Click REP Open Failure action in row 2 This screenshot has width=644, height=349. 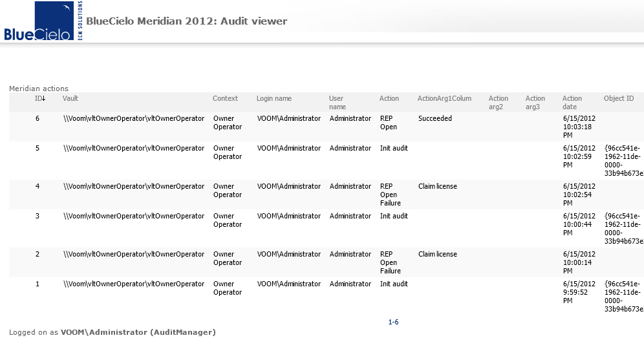pos(390,262)
